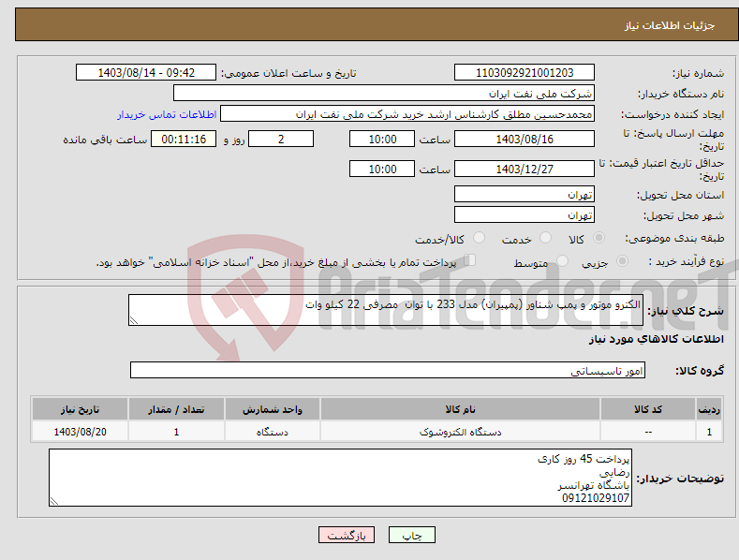Click the announcement date field 1403/08/14 - 09:42
Screen dimensions: 739x560
coord(146,73)
